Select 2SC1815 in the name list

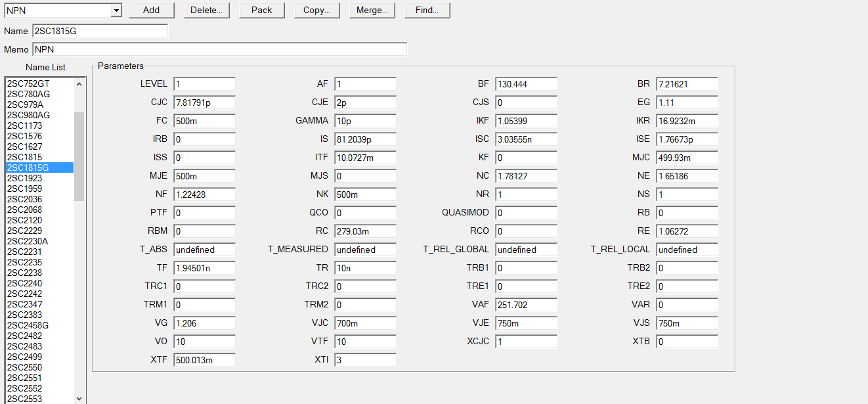tap(39, 157)
